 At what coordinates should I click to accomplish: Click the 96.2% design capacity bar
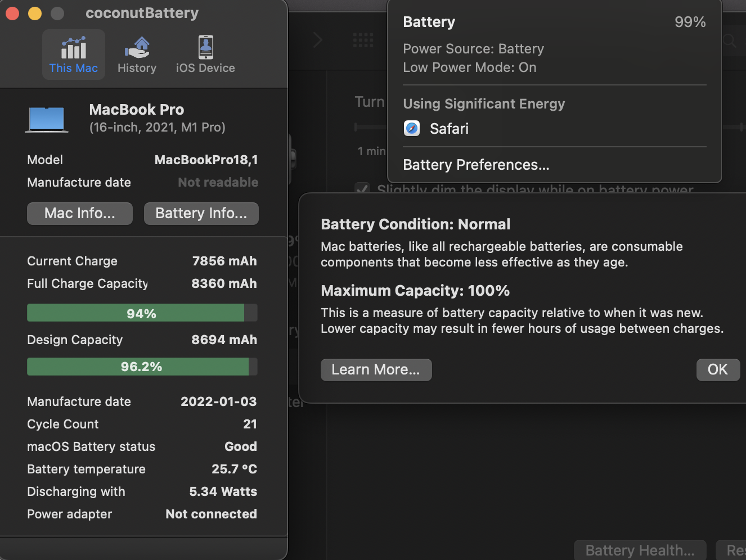(142, 367)
